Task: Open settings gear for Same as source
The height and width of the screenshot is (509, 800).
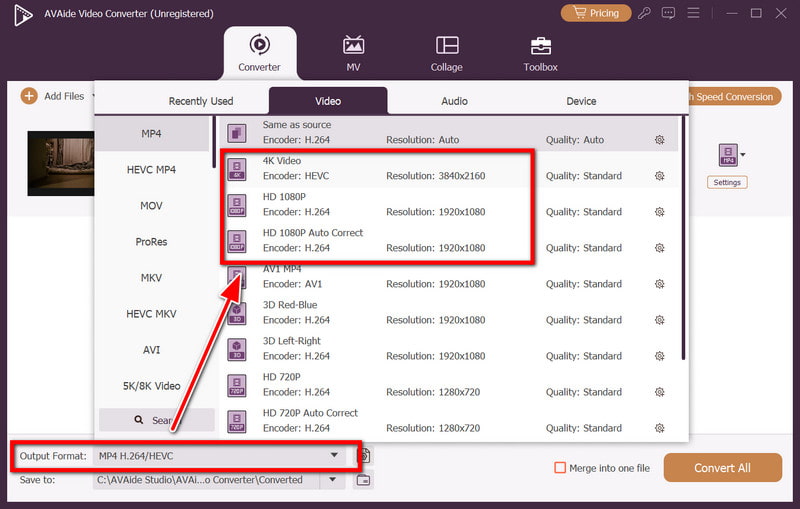Action: (660, 140)
